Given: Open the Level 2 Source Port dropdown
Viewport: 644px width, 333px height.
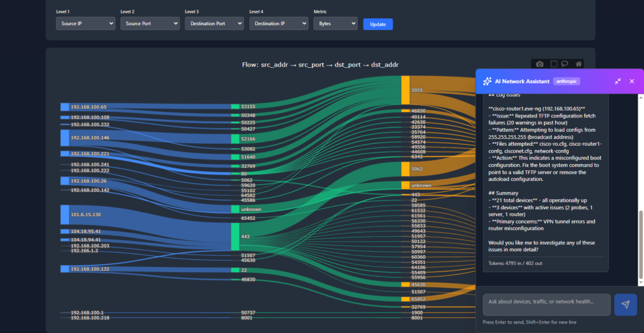Looking at the screenshot, I should click(x=150, y=24).
